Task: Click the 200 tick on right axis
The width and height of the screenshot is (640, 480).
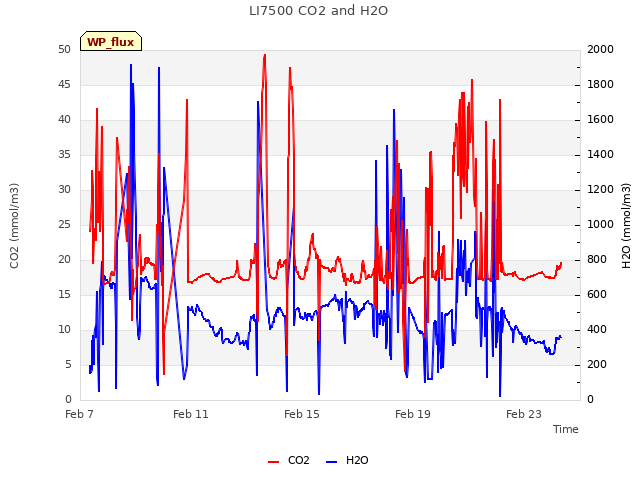Action: coord(597,364)
